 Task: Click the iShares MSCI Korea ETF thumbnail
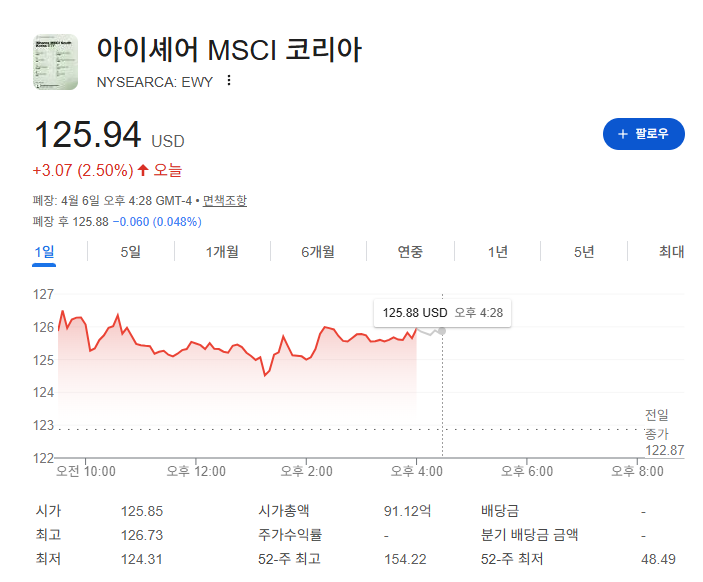pyautogui.click(x=56, y=62)
